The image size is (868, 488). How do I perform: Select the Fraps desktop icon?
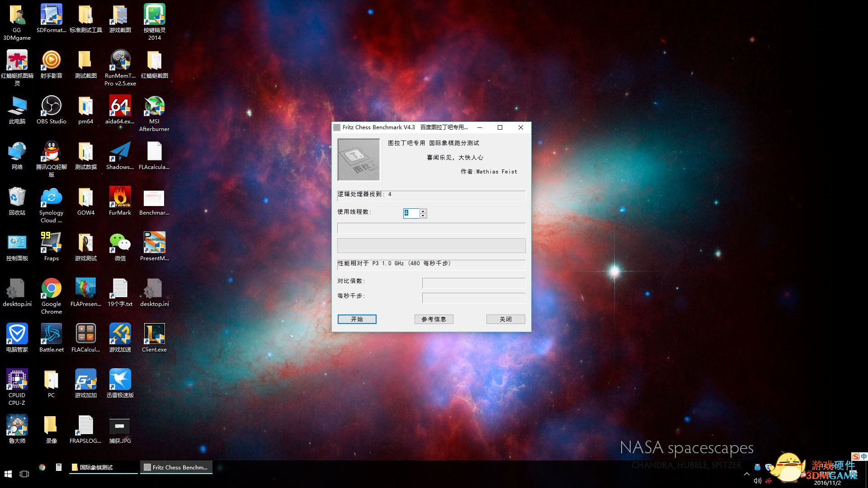51,244
